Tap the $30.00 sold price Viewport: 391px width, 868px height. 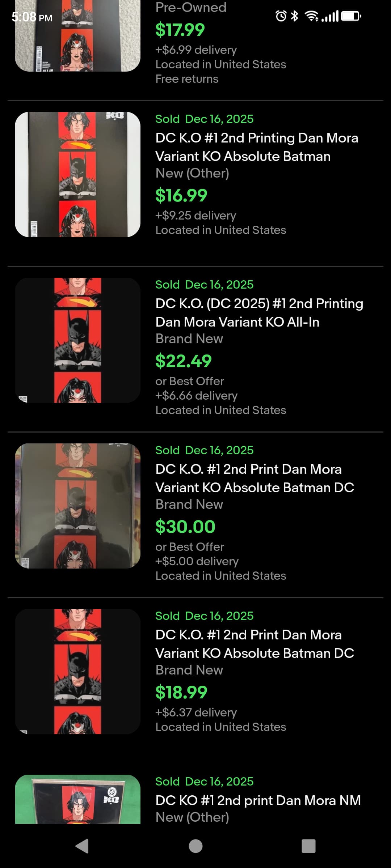pos(185,527)
